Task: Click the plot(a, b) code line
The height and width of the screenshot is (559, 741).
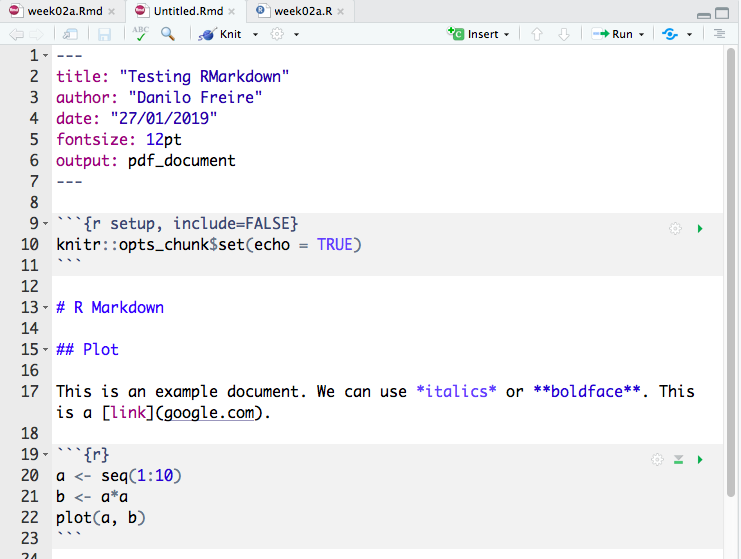Action: [x=101, y=517]
